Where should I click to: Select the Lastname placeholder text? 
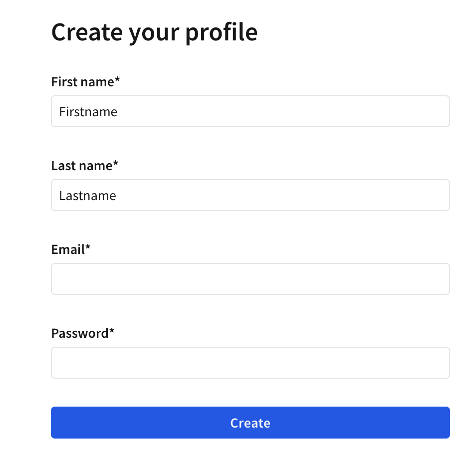tap(87, 195)
